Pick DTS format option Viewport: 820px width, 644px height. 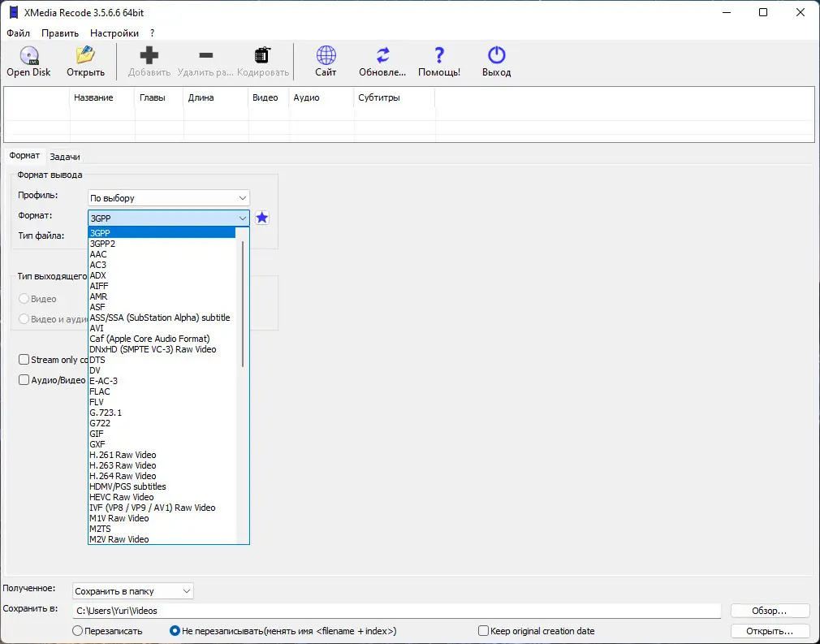tap(162, 360)
